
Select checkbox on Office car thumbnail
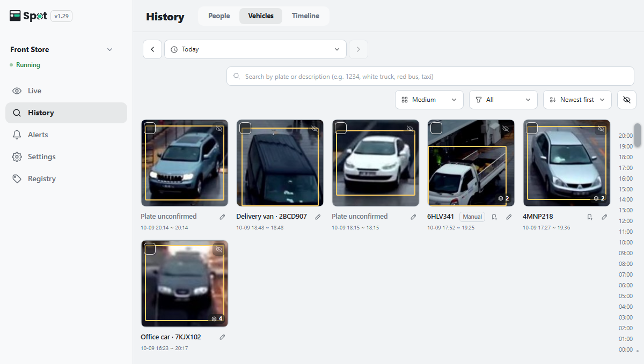coord(150,249)
